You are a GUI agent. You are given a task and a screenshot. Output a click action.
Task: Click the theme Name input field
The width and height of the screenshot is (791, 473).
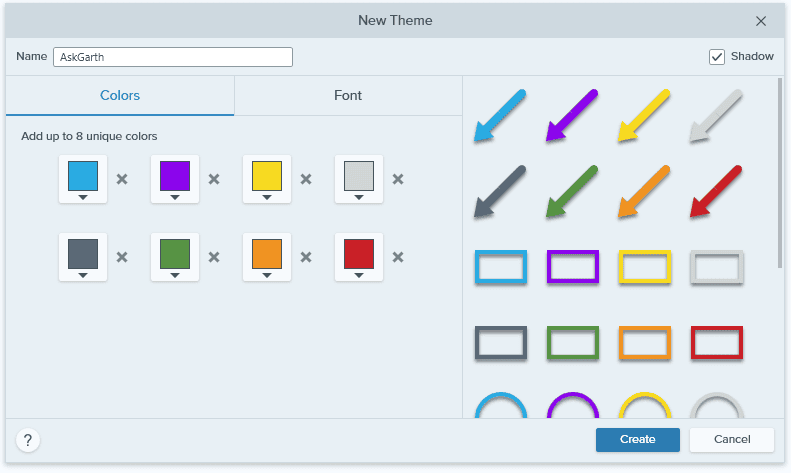point(173,57)
